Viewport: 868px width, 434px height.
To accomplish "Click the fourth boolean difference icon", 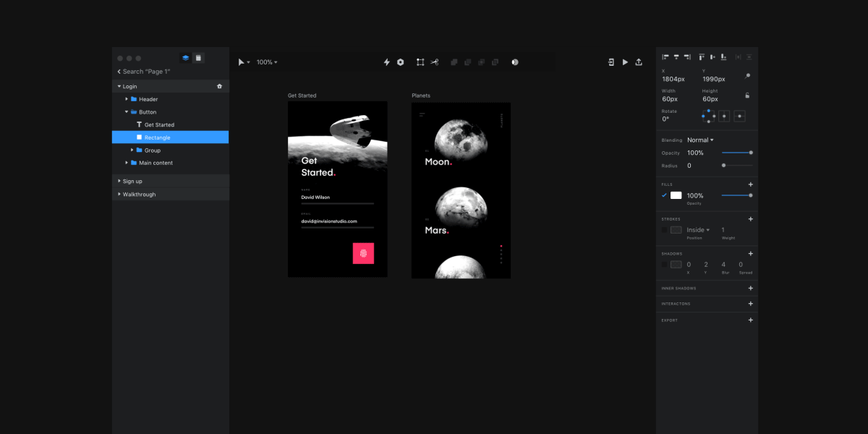I will (x=495, y=62).
